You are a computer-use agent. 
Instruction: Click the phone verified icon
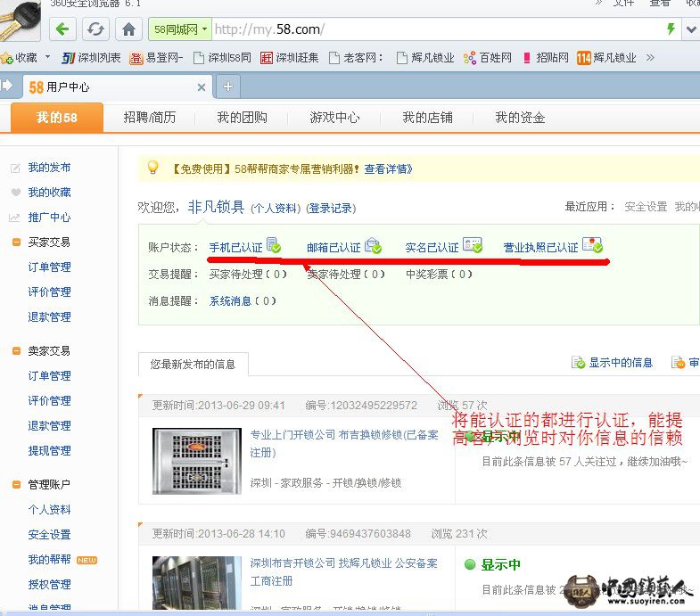pyautogui.click(x=273, y=245)
